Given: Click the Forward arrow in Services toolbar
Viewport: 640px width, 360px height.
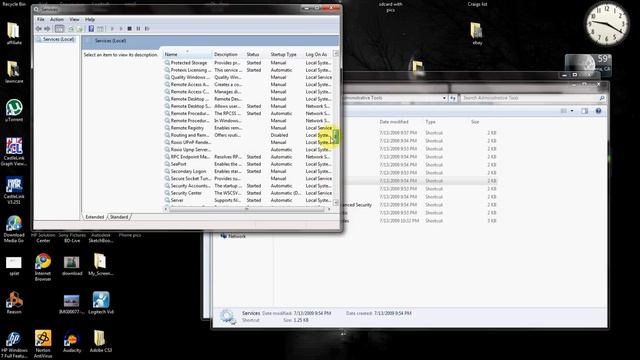Looking at the screenshot, I should [x=47, y=29].
